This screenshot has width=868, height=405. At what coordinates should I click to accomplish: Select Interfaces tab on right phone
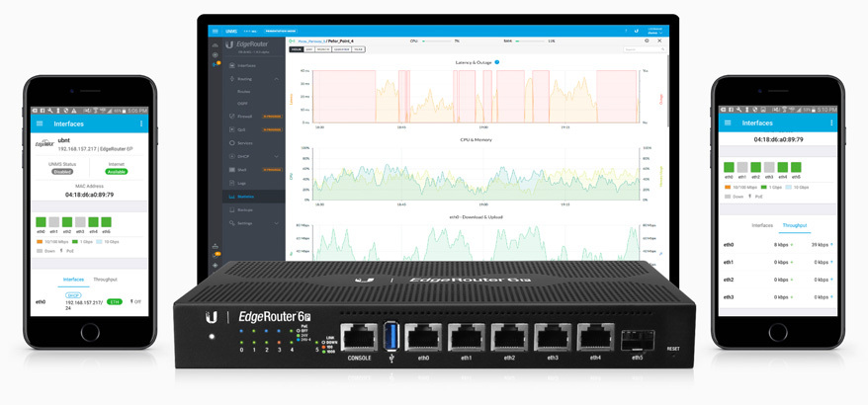pos(762,226)
